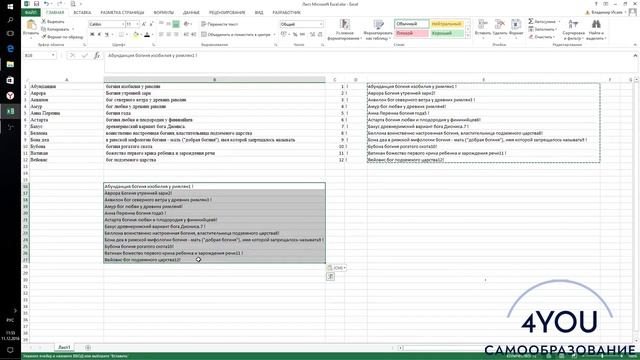Screen dimensions: 640x360
Task: Apply the Нейтральный yellow cell style
Action: [x=447, y=24]
